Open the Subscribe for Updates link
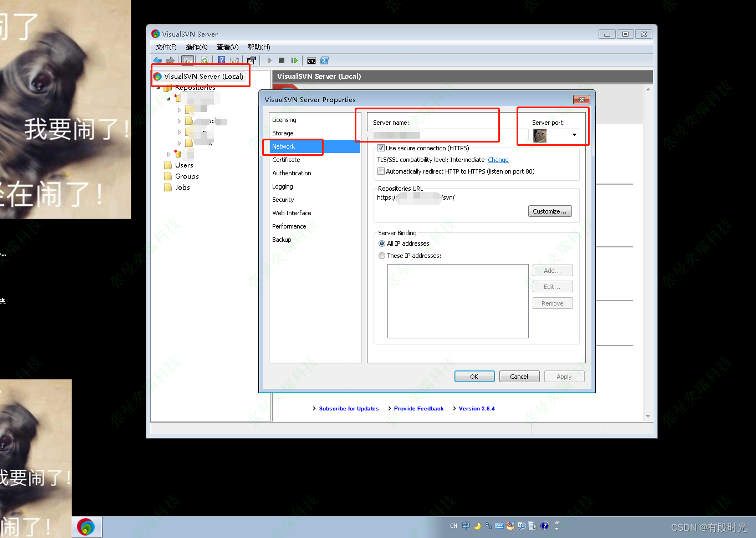 click(349, 409)
